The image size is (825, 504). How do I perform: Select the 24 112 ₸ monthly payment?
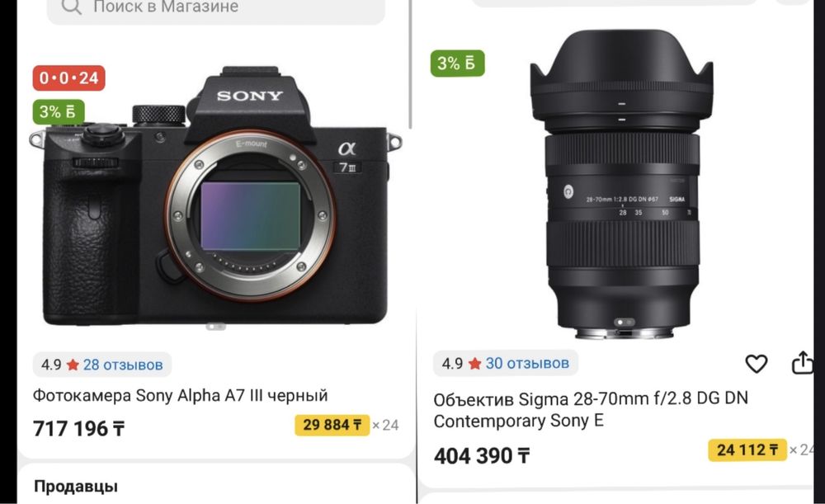tap(747, 450)
